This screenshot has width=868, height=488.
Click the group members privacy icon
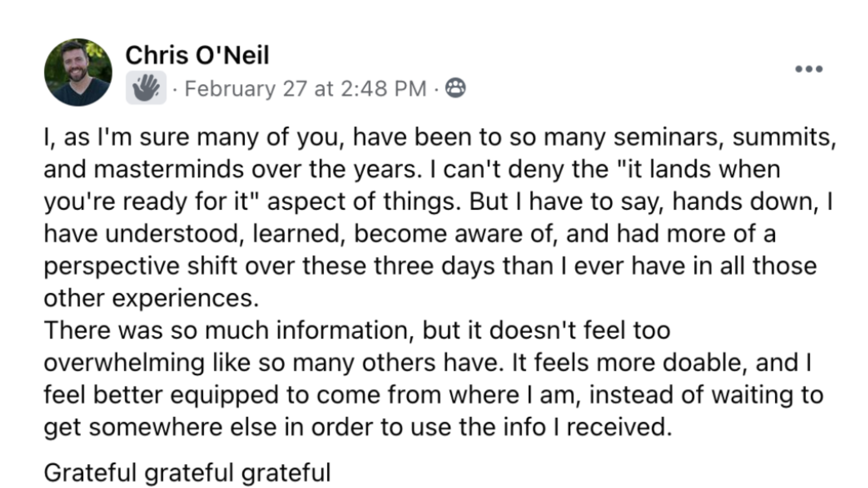coord(456,88)
